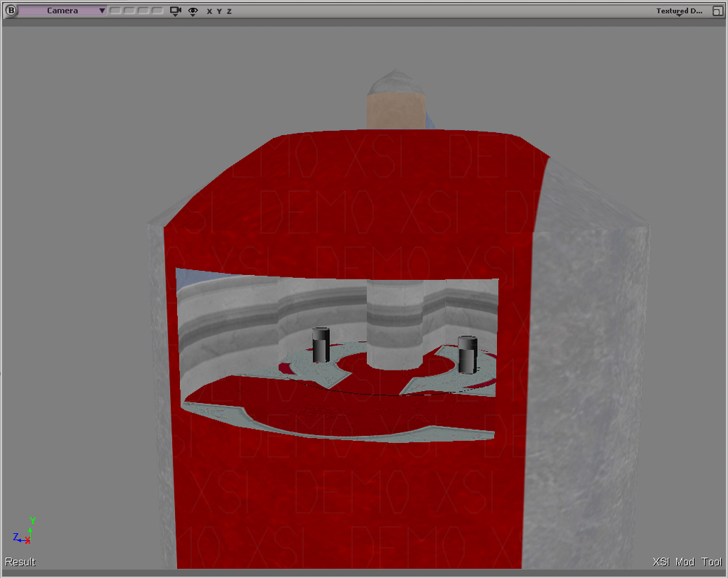This screenshot has height=578, width=728.
Task: Click the 'Result' label in viewport
Action: 21,562
